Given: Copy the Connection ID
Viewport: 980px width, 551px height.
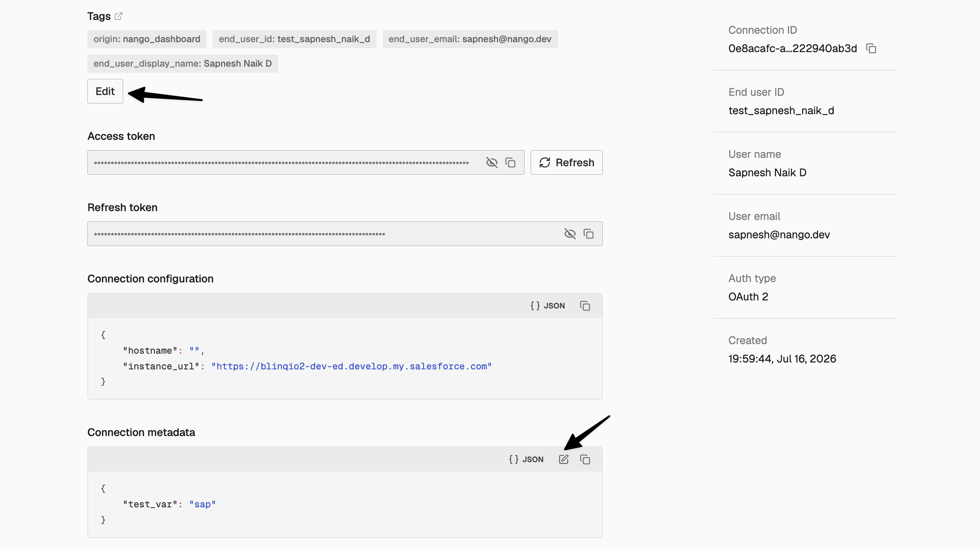Looking at the screenshot, I should 871,48.
